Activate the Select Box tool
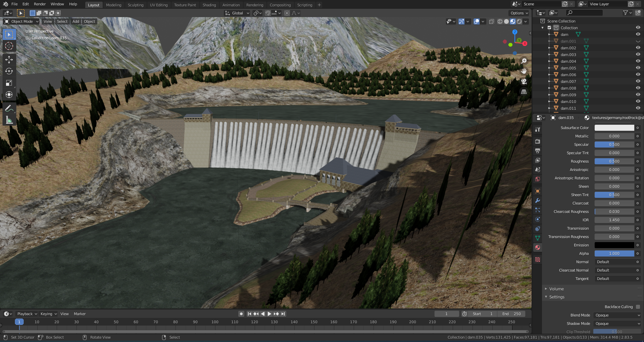644x342 pixels. (x=9, y=35)
